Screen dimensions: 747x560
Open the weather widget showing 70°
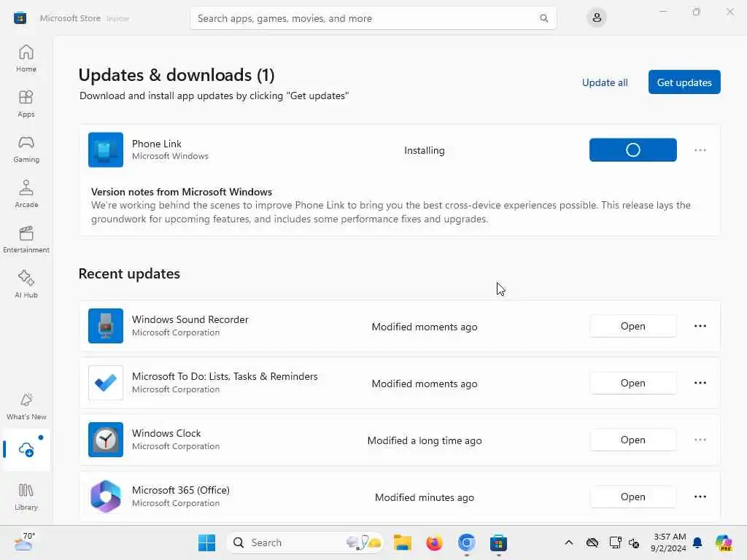click(24, 542)
